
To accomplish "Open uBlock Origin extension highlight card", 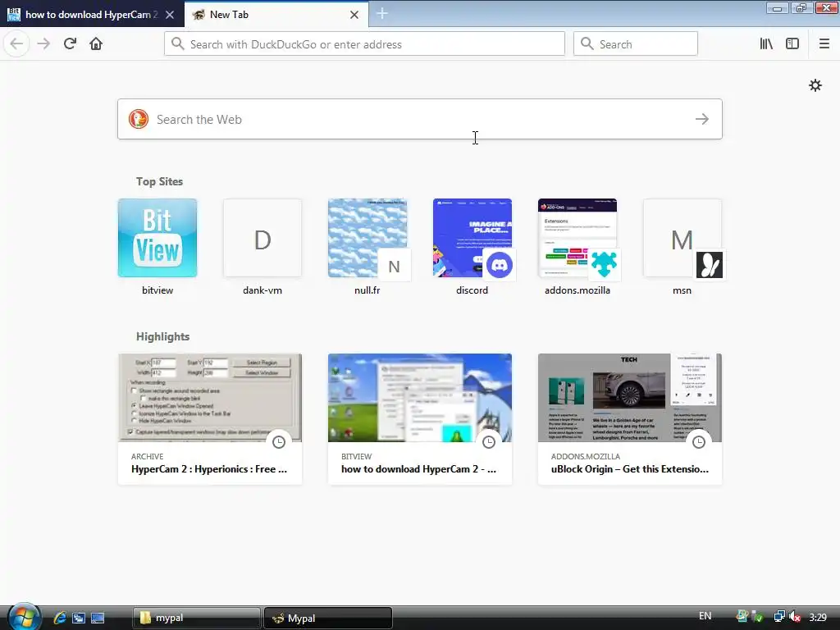I will (629, 419).
